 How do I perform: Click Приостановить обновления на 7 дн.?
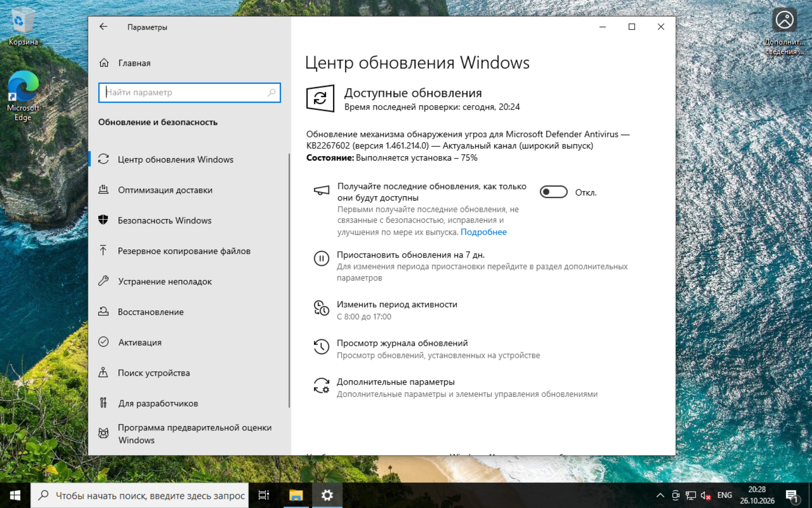411,255
